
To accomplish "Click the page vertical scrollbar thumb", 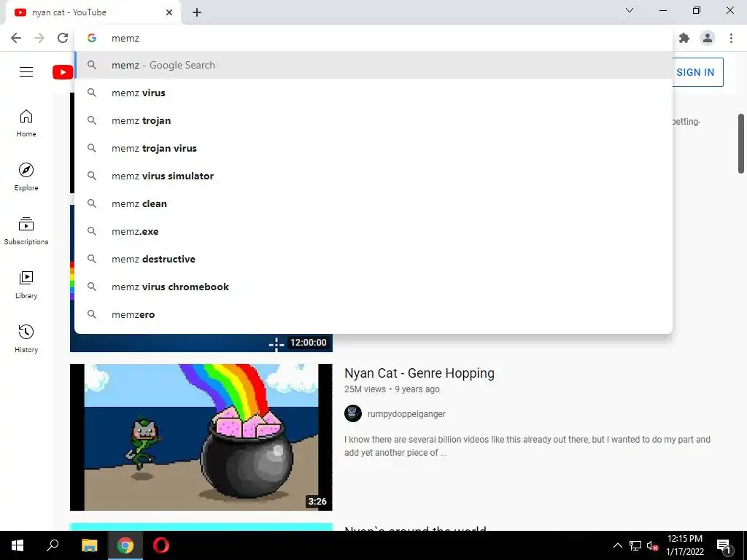I will coord(741,144).
